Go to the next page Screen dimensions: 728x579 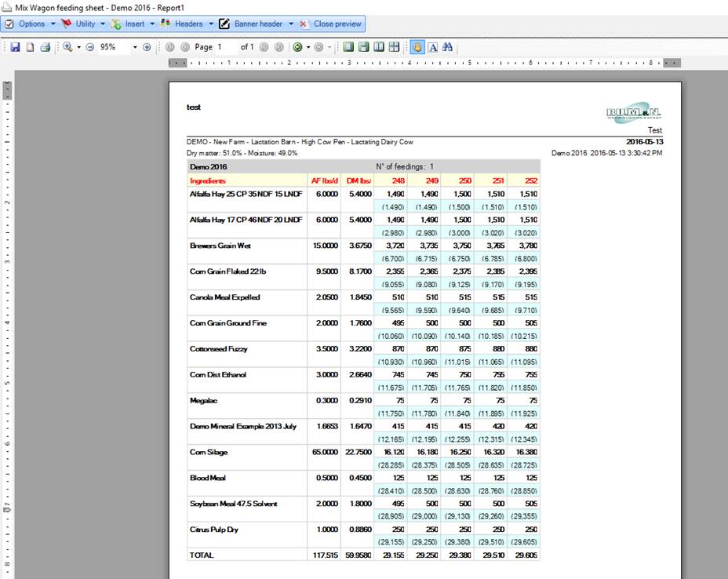264,47
